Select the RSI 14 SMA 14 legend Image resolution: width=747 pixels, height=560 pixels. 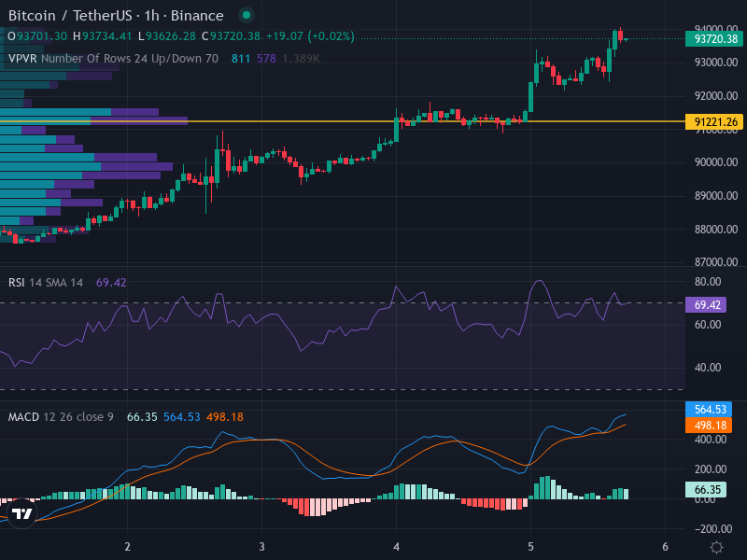point(46,282)
